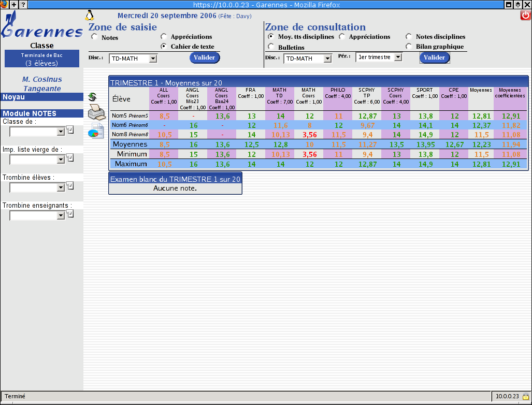
Task: Click the padlock icon in status bar
Action: 525,396
